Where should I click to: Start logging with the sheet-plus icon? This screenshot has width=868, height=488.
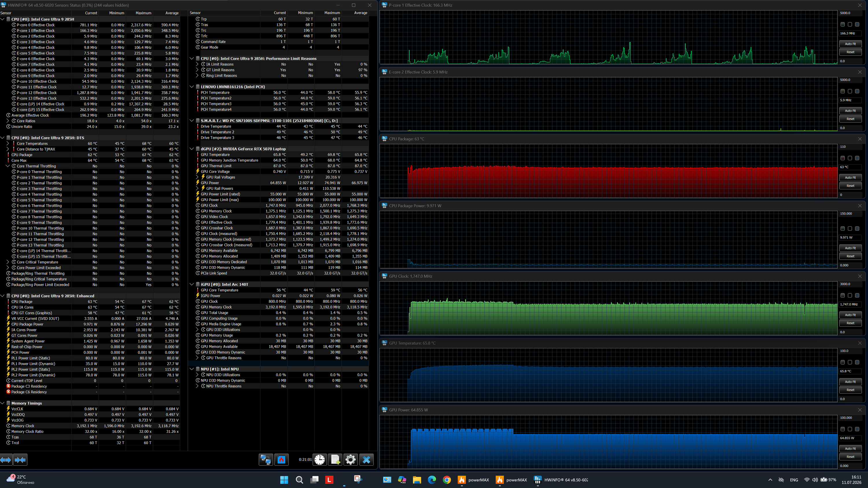(x=335, y=459)
